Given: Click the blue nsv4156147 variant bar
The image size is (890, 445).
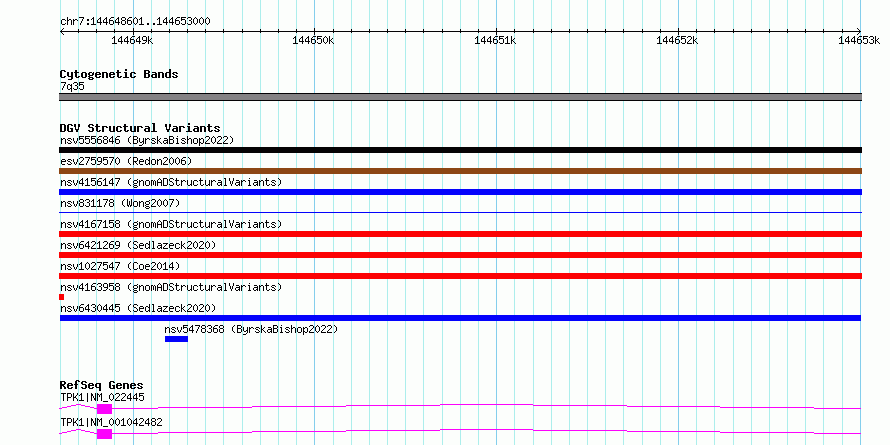Looking at the screenshot, I should pyautogui.click(x=460, y=192).
